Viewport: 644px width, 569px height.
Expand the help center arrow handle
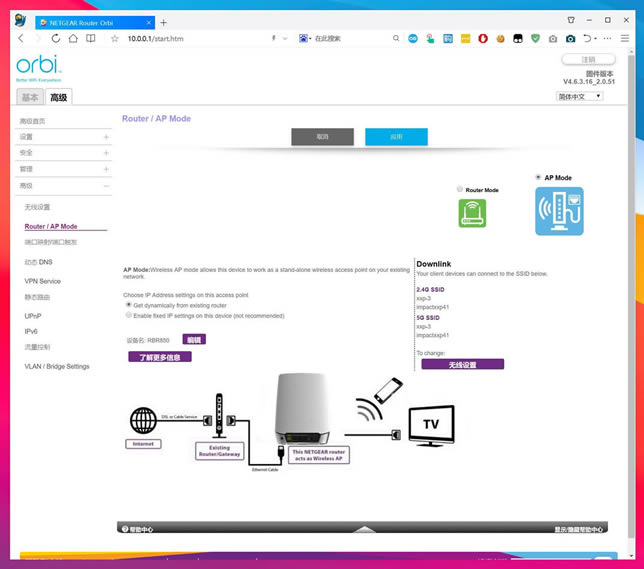364,529
